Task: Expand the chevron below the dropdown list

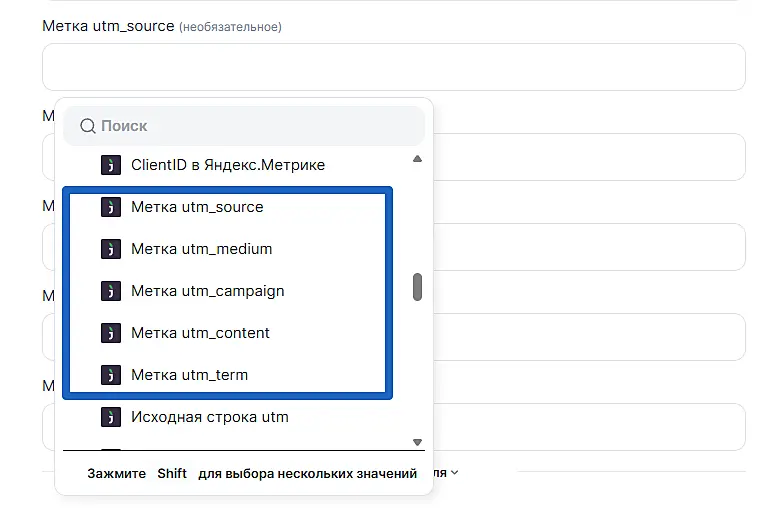Action: point(455,472)
